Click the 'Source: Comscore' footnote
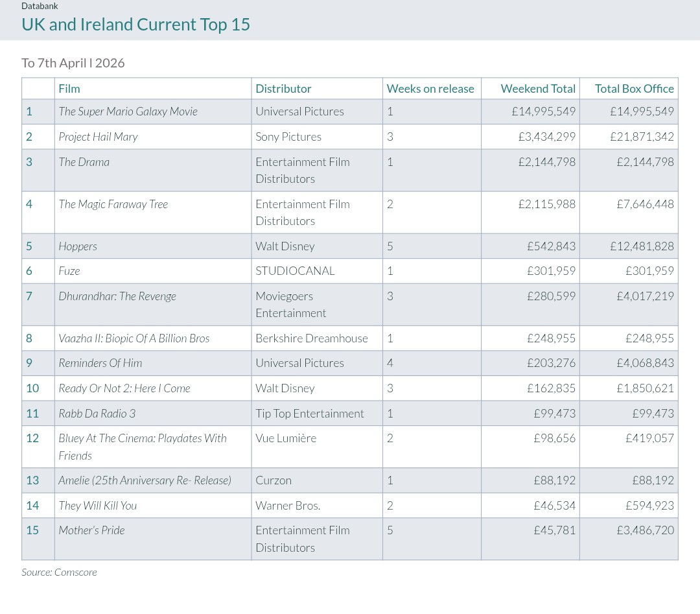 click(x=59, y=573)
